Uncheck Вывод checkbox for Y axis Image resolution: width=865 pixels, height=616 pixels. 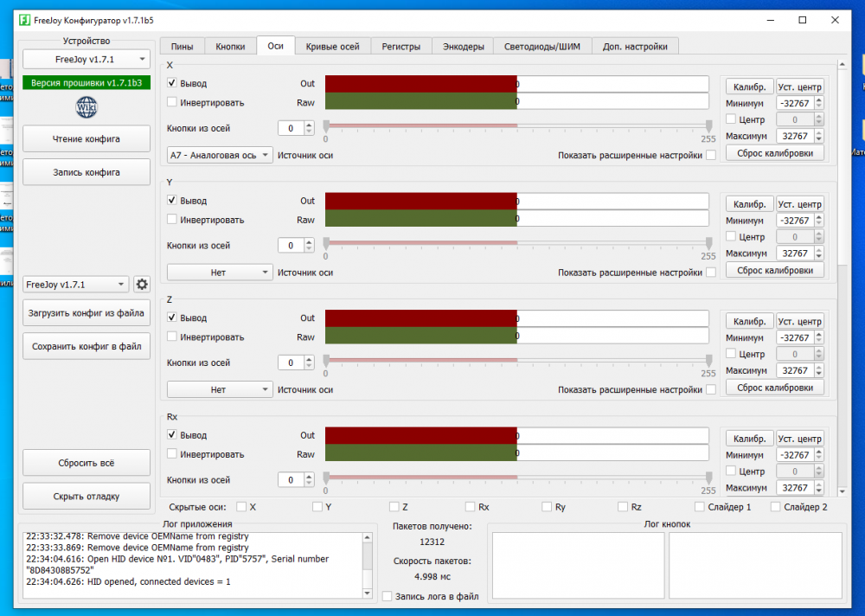172,201
